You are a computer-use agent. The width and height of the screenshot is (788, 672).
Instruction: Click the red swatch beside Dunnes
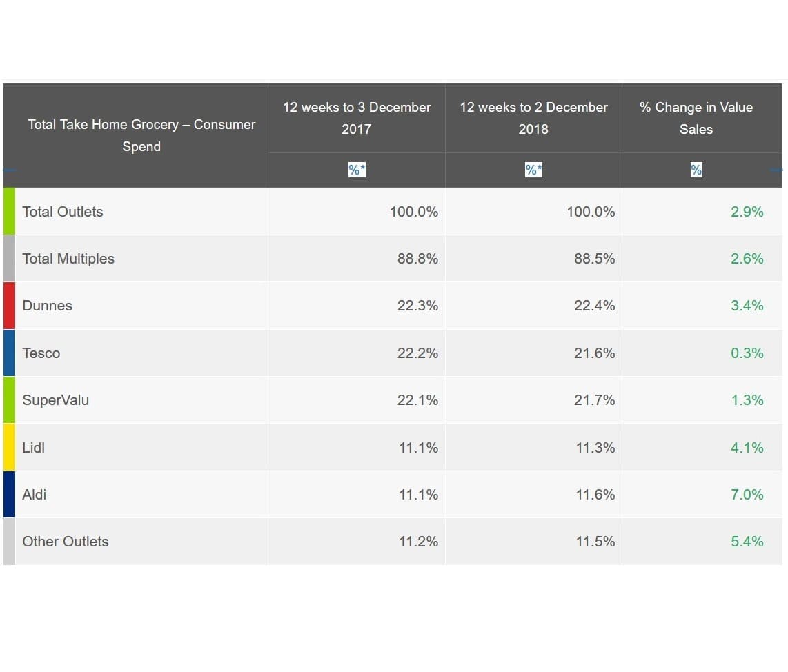[9, 306]
